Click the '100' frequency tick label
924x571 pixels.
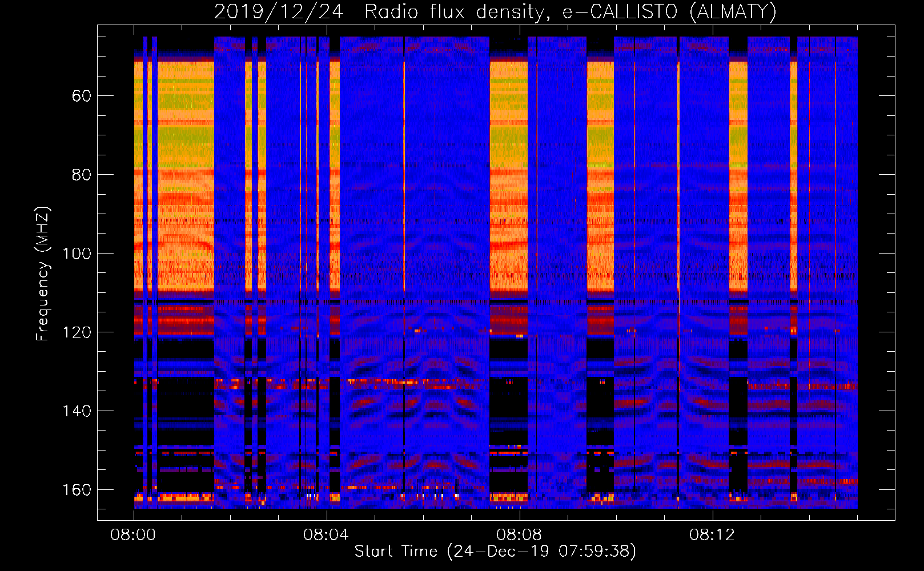(77, 254)
